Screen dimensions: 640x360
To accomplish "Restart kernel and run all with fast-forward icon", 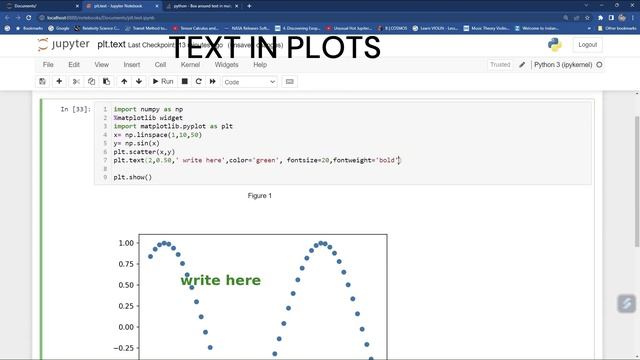I will pos(213,82).
